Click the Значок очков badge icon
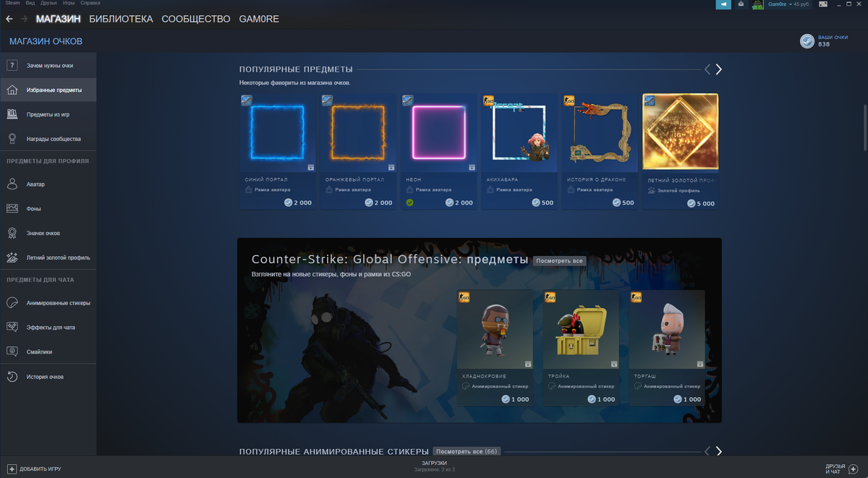The image size is (868, 478). pyautogui.click(x=12, y=233)
